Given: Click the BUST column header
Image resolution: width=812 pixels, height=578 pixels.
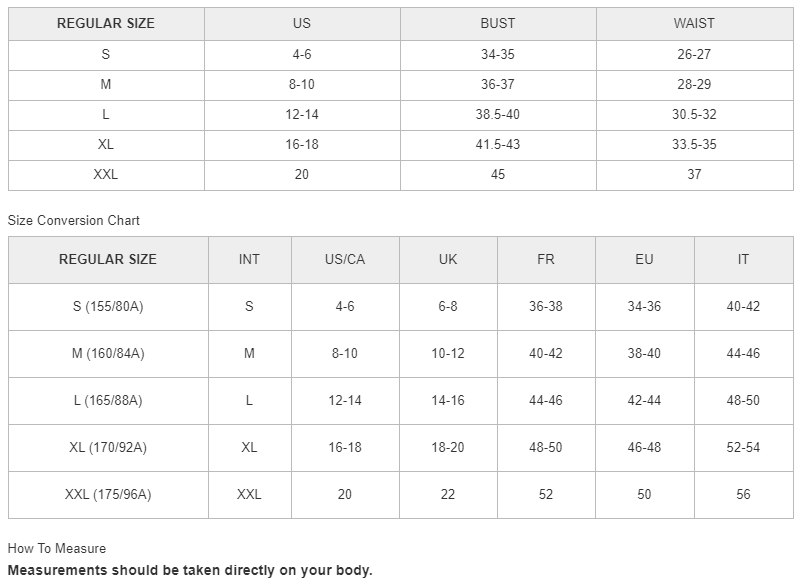Looking at the screenshot, I should click(498, 23).
